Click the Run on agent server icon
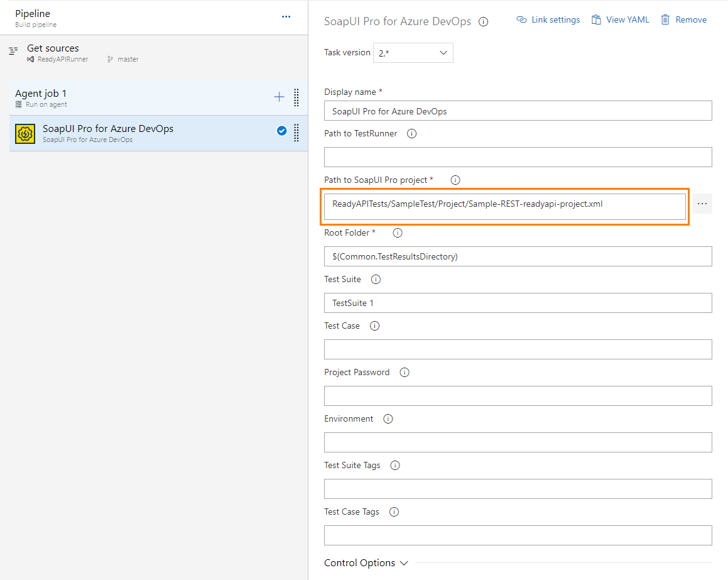Screen dimensions: 728x580 pos(19,104)
